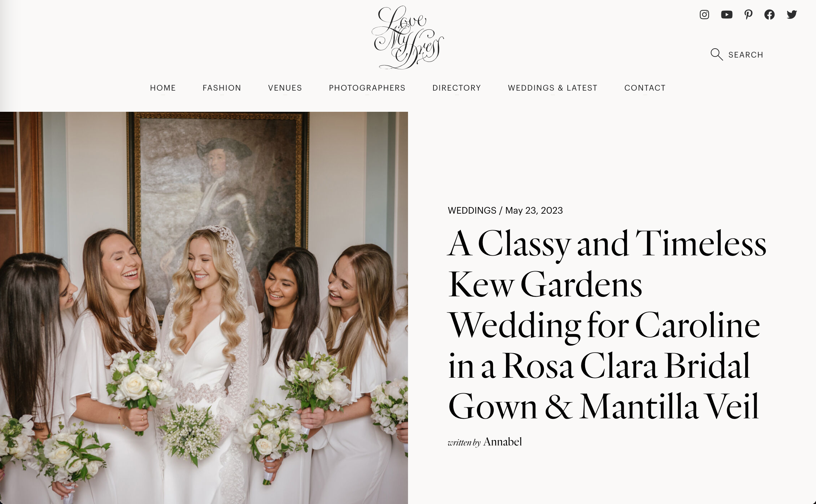Open the Instagram profile icon
The width and height of the screenshot is (816, 504).
click(704, 15)
